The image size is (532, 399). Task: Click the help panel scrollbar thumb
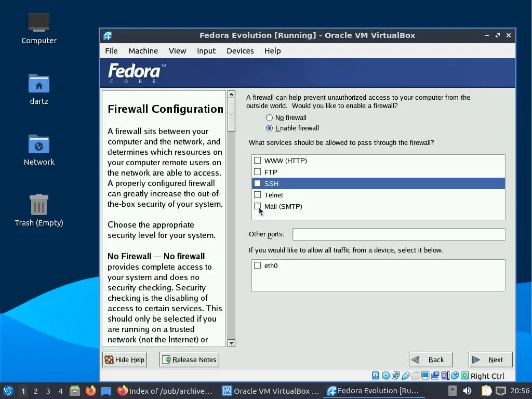(231, 115)
